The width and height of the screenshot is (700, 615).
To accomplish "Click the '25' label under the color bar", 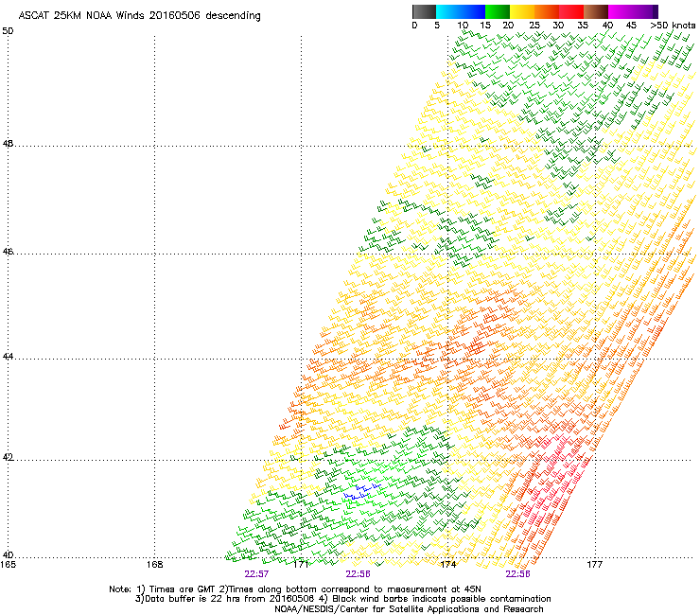I will (x=534, y=26).
